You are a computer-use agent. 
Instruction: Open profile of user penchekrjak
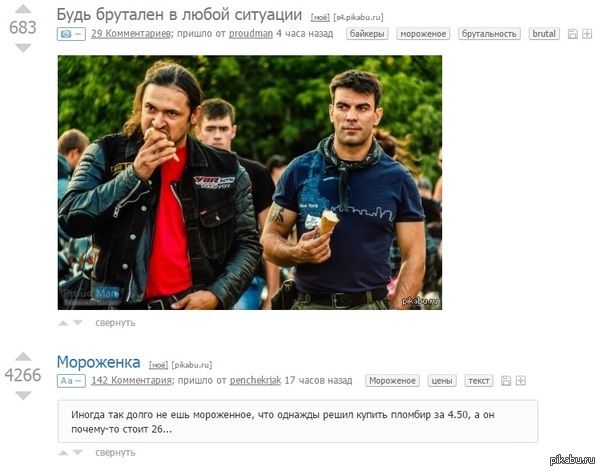(255, 381)
